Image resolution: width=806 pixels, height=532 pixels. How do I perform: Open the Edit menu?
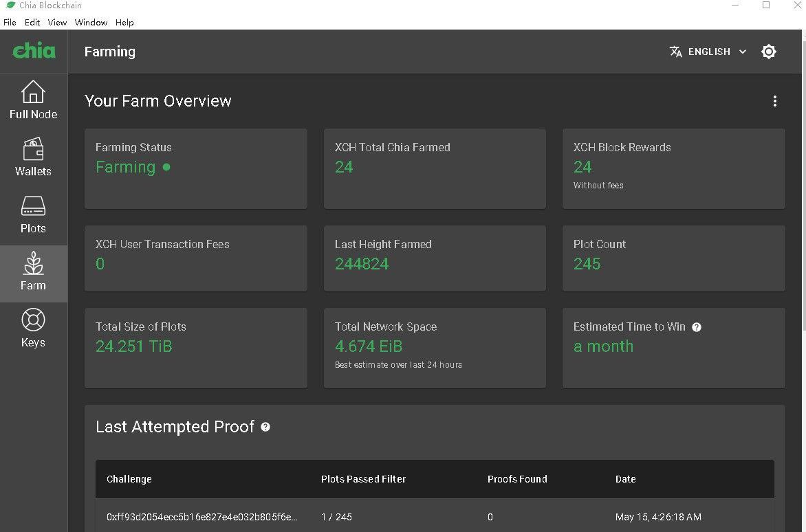coord(32,22)
